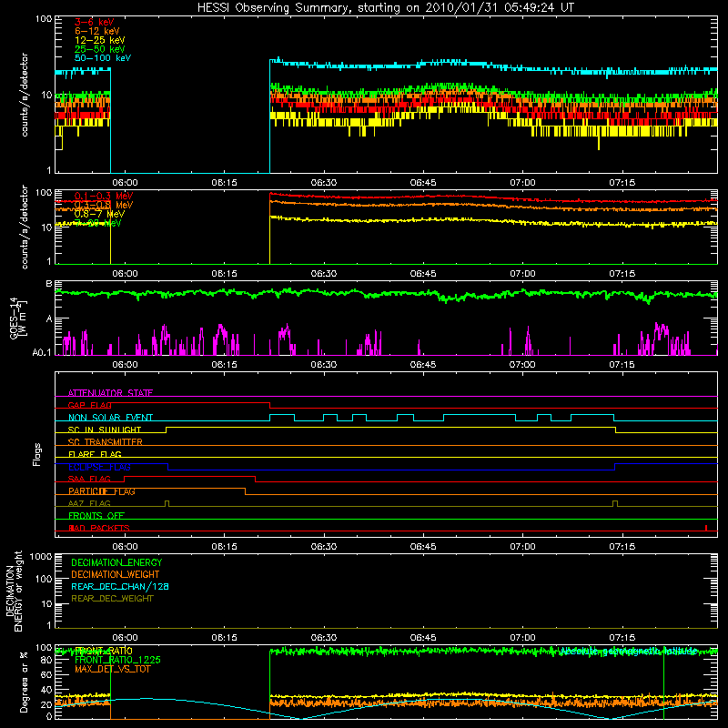Click the 06:30 tick label under the top plot
Image resolution: width=728 pixels, height=728 pixels.
[324, 183]
